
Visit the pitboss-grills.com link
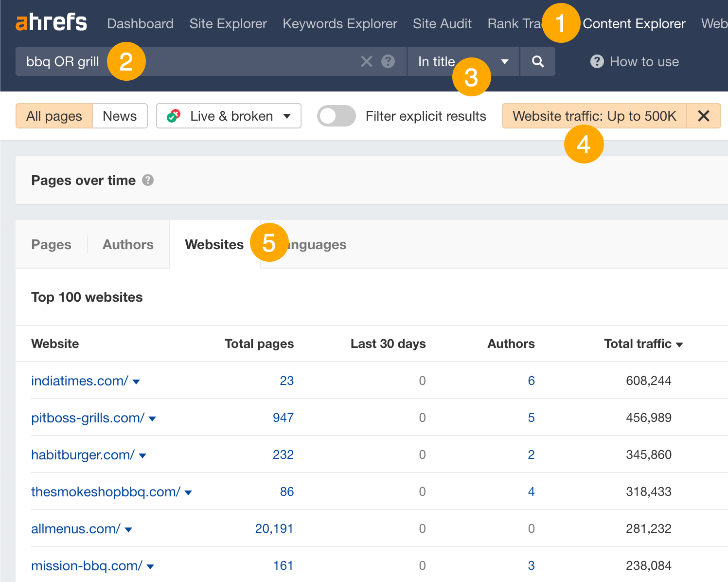pos(87,418)
